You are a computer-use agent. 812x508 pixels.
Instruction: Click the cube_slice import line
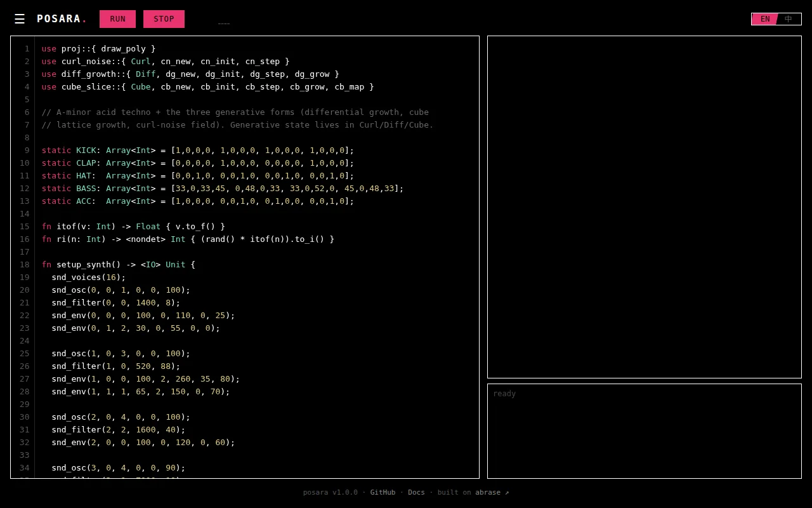coord(208,87)
